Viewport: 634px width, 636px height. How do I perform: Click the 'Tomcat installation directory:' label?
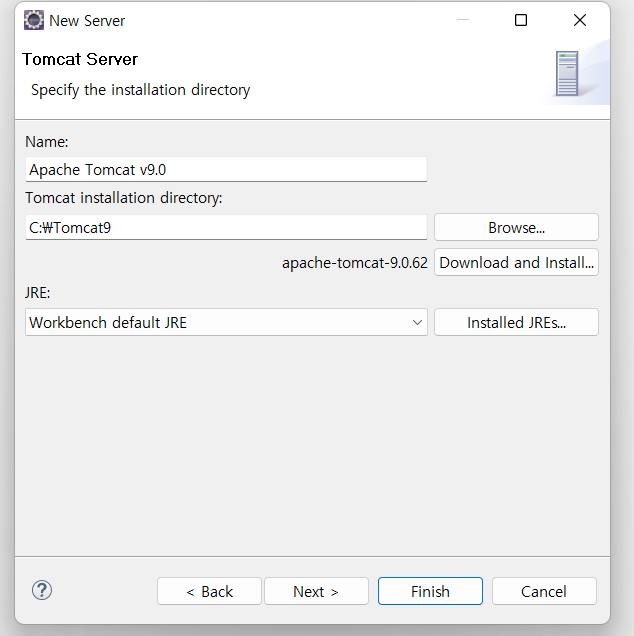[x=124, y=198]
